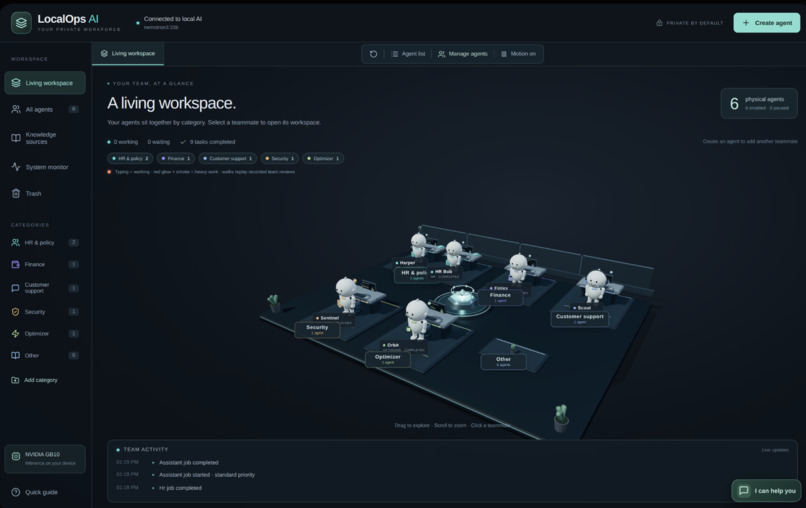Click the Create agent button
This screenshot has width=806, height=508.
click(766, 23)
